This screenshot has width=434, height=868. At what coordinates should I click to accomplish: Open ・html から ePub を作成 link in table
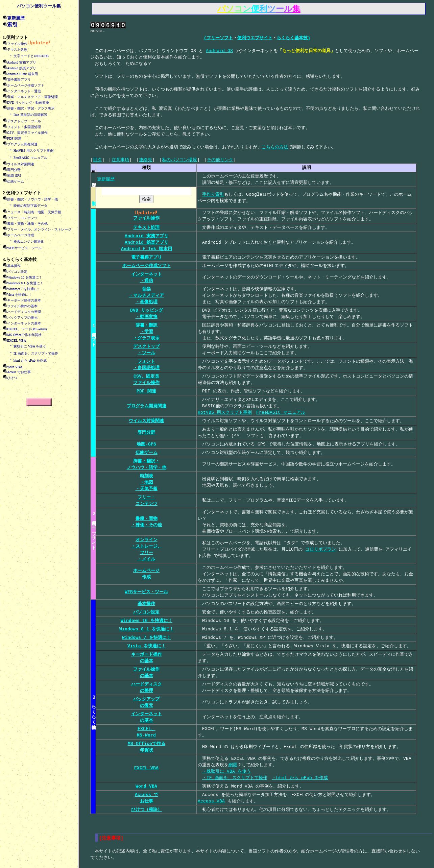pos(300,778)
